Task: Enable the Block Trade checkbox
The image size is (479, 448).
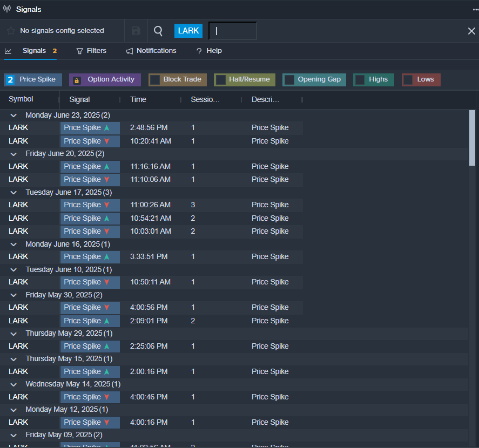Action: point(155,80)
